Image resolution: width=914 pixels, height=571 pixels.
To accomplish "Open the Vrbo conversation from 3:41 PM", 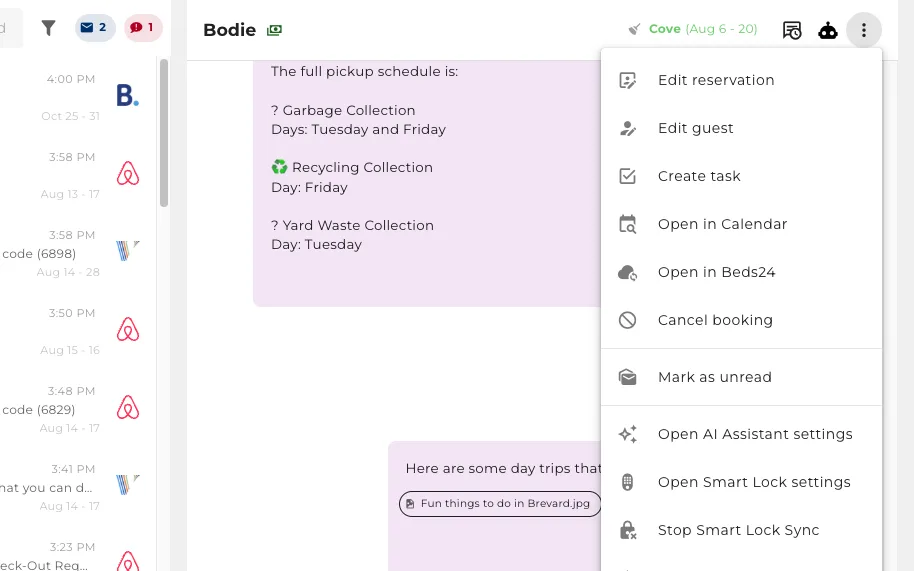I will [76, 487].
